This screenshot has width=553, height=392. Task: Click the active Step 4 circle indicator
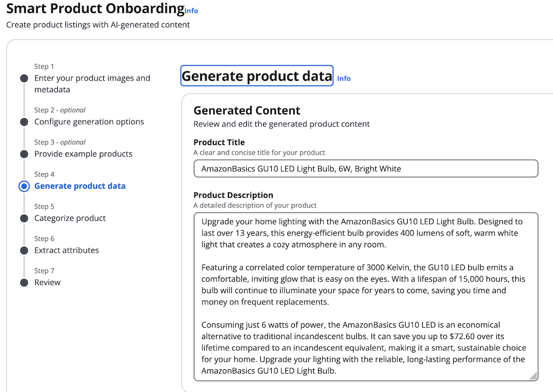[x=24, y=186]
